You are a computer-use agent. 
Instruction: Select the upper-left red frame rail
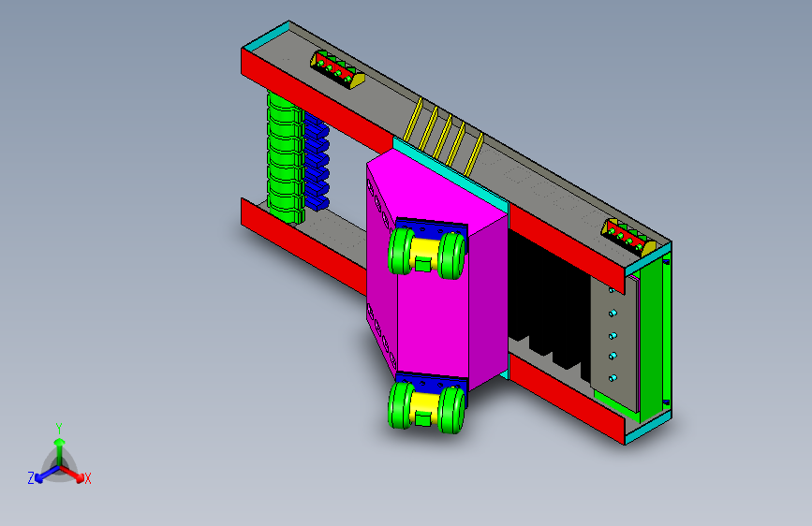point(317,99)
